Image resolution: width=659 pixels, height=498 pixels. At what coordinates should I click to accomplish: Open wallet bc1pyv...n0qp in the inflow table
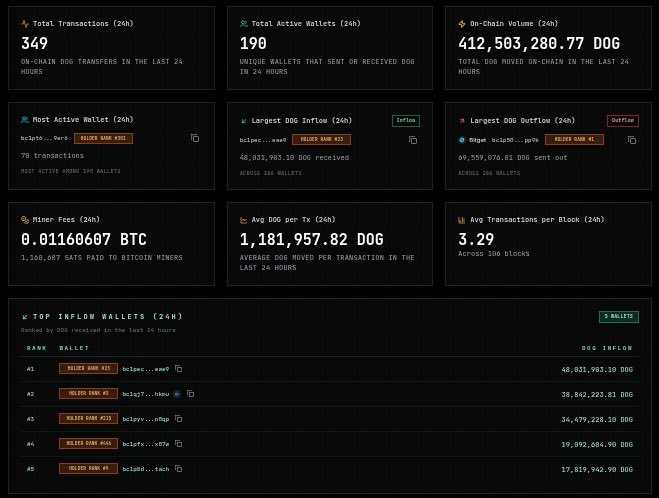(145, 419)
